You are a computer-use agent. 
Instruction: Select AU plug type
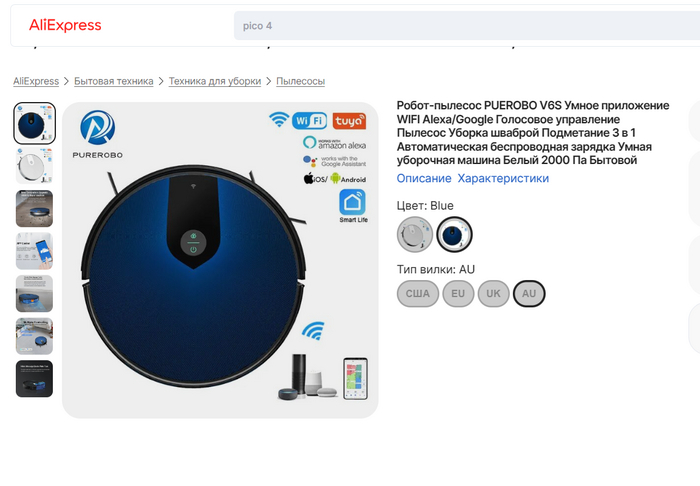click(x=529, y=294)
